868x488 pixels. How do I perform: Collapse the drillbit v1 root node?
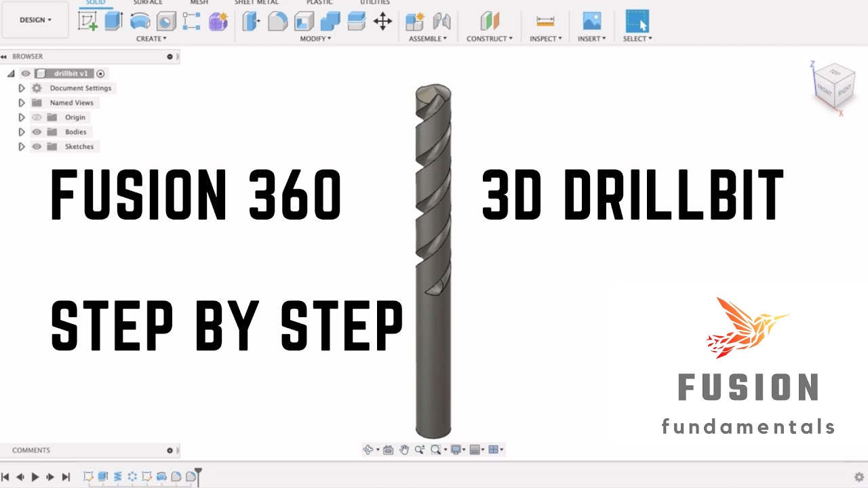pyautogui.click(x=11, y=73)
